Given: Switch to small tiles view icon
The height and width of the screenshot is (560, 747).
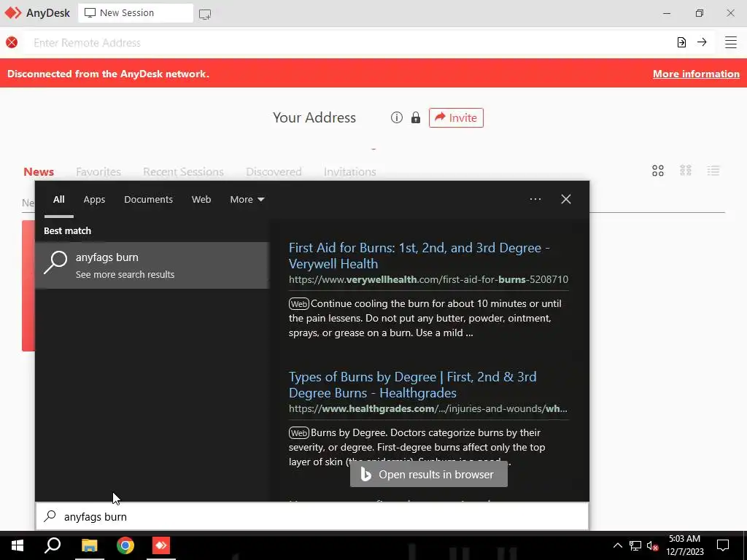Looking at the screenshot, I should tap(686, 171).
